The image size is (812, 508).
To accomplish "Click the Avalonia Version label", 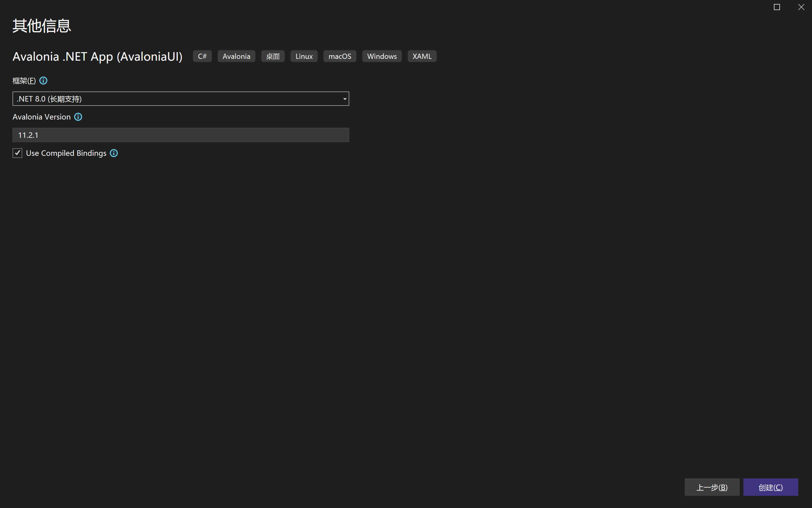I will 42,117.
